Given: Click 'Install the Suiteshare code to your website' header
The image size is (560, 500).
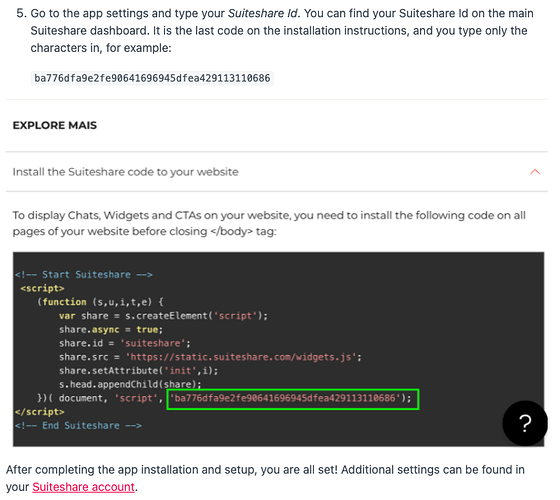Looking at the screenshot, I should (126, 172).
